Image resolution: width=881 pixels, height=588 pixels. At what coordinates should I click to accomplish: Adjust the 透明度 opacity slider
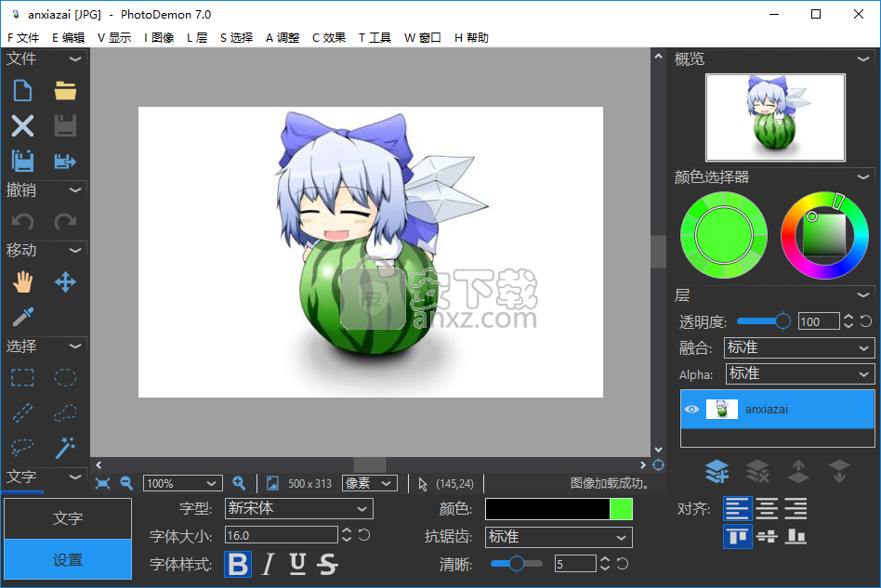(764, 321)
